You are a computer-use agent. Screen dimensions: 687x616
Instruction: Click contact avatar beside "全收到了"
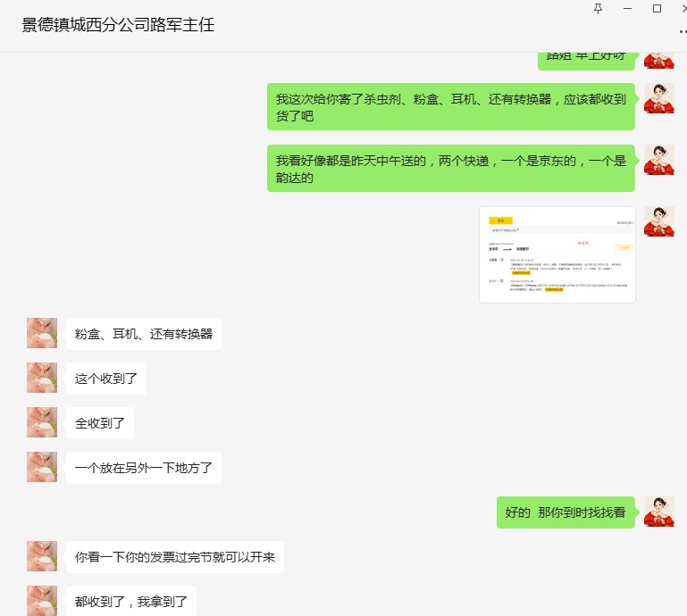tap(42, 422)
